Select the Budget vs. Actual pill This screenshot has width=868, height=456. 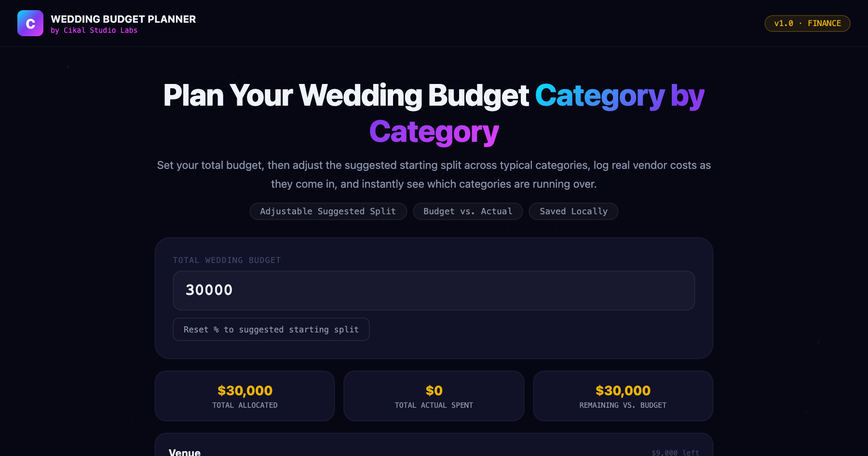pyautogui.click(x=468, y=211)
